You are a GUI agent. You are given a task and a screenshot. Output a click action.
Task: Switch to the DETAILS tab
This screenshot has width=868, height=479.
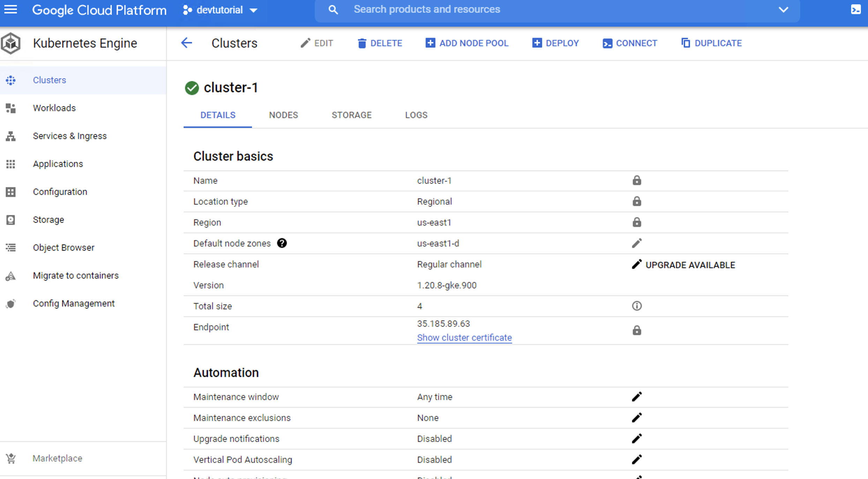pos(218,115)
